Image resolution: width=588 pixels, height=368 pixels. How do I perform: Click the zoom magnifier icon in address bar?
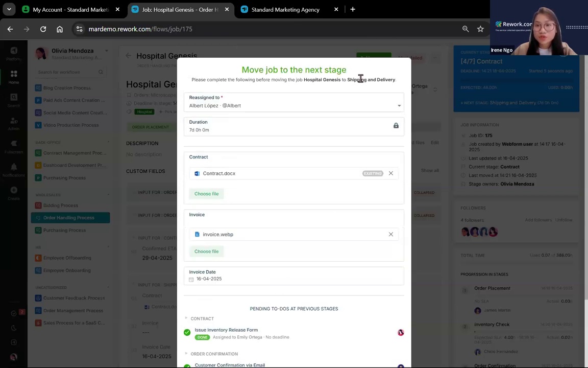pyautogui.click(x=465, y=29)
